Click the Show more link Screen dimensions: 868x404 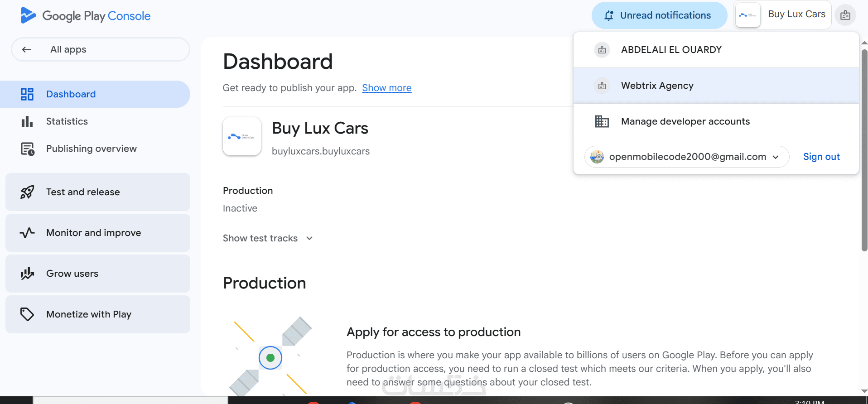click(x=387, y=88)
